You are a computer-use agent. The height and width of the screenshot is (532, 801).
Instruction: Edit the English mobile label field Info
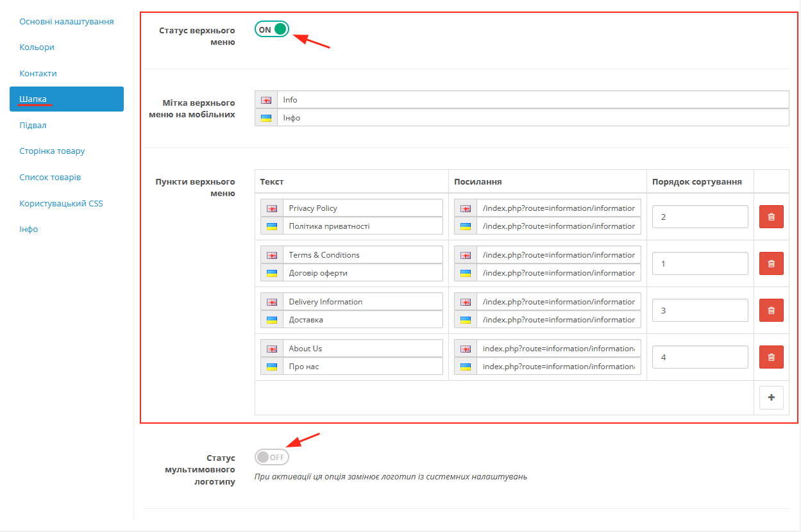[x=533, y=100]
